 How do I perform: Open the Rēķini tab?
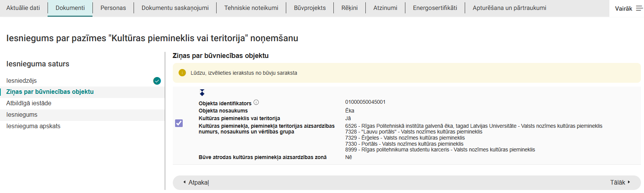pyautogui.click(x=349, y=8)
